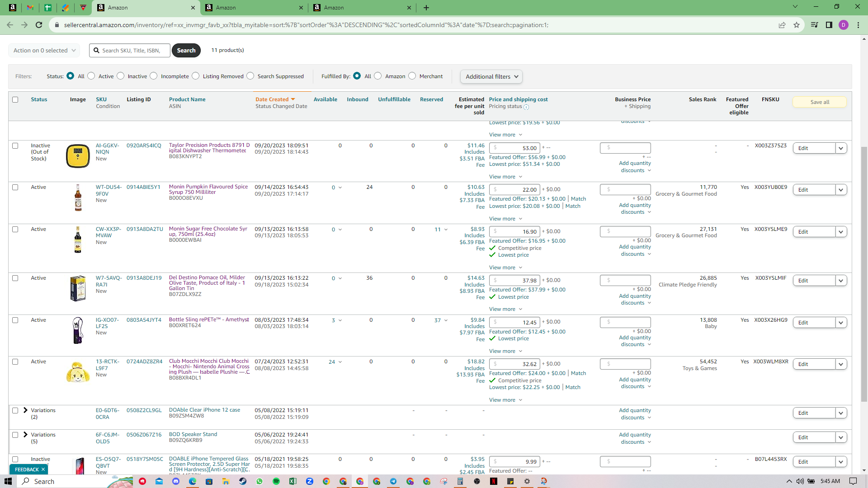This screenshot has width=868, height=488.
Task: Select the Incomplete status filter
Action: pos(154,76)
